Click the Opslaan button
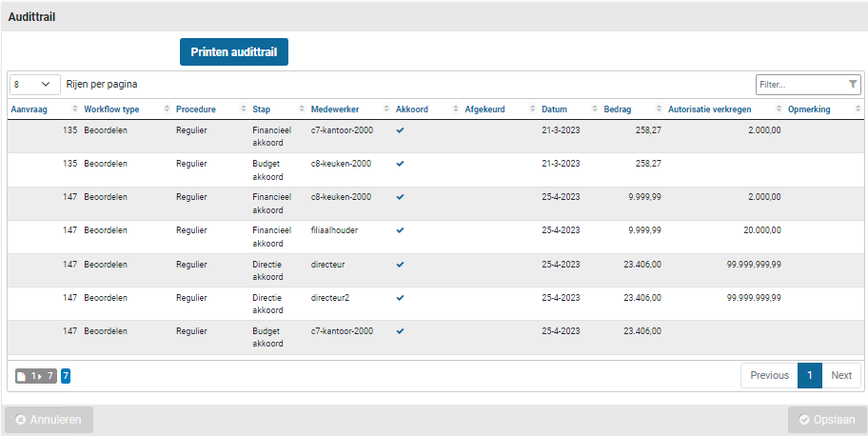Screen dimensions: 868x436 click(827, 420)
